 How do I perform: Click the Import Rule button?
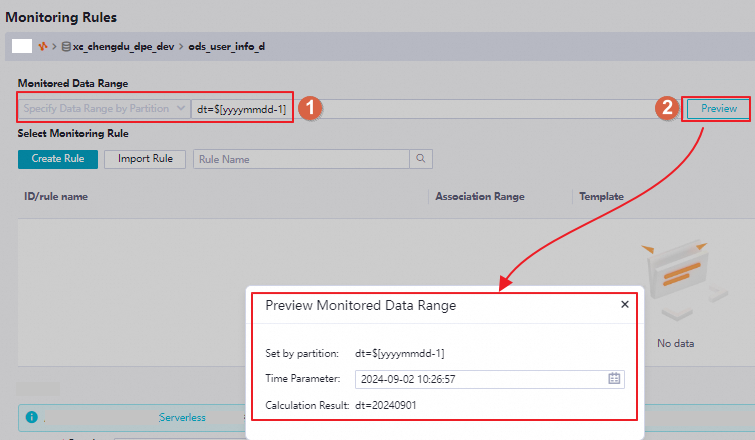(x=145, y=159)
